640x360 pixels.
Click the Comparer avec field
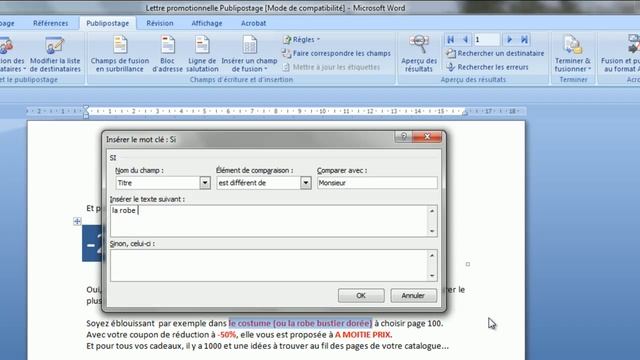377,183
